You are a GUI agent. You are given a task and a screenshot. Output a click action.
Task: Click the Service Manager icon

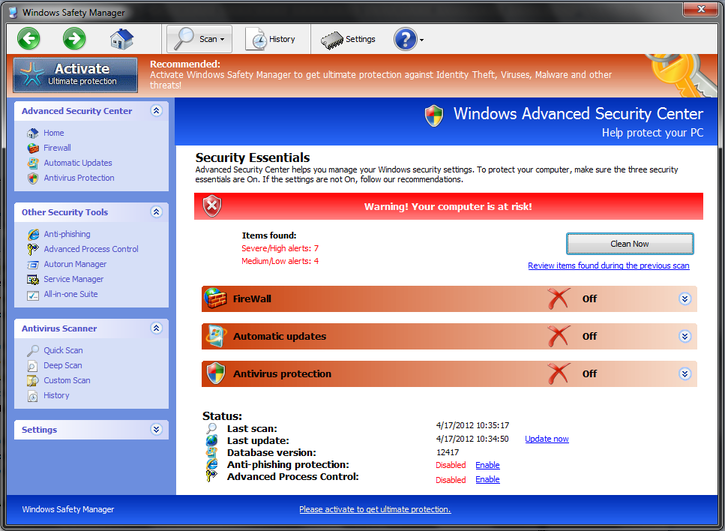[33, 279]
